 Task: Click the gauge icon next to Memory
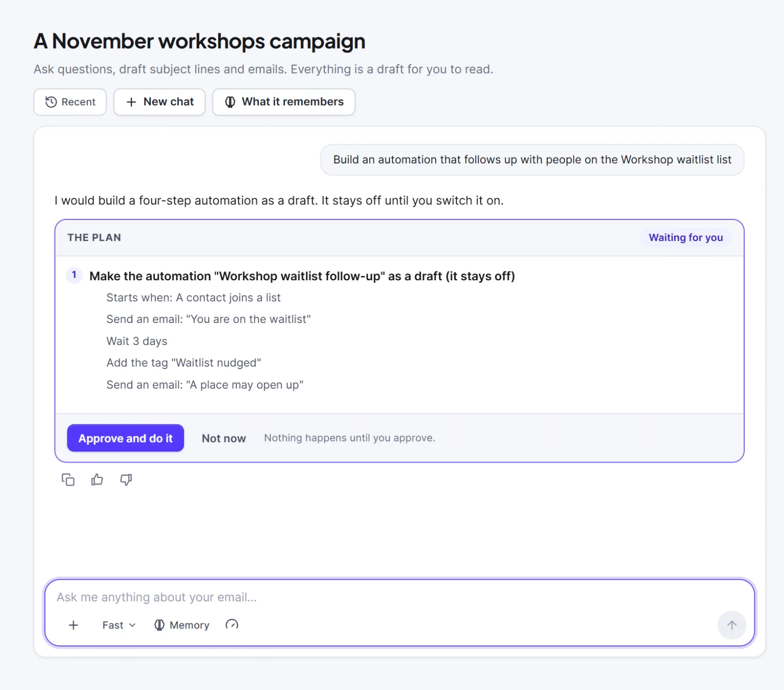tap(232, 625)
